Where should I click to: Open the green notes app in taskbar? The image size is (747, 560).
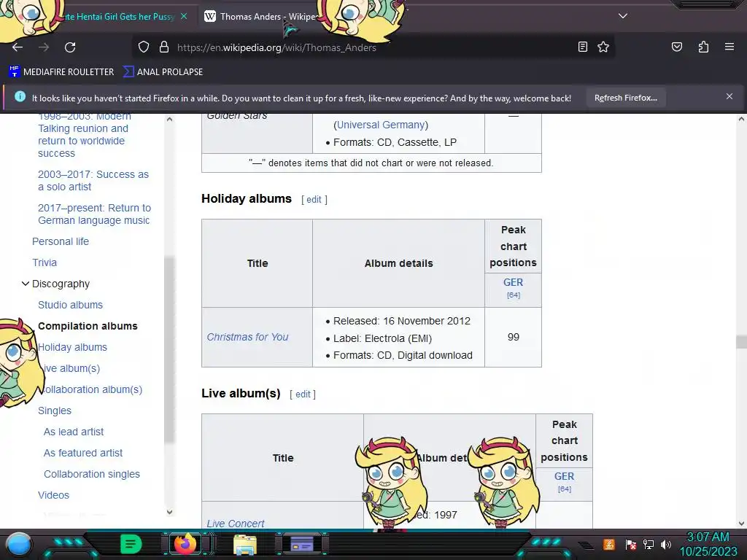click(131, 544)
